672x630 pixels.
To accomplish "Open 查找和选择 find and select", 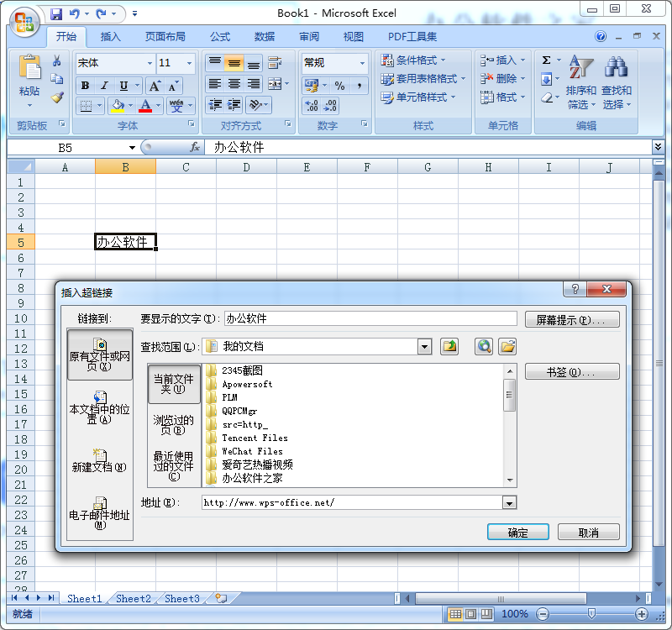I will pos(617,82).
